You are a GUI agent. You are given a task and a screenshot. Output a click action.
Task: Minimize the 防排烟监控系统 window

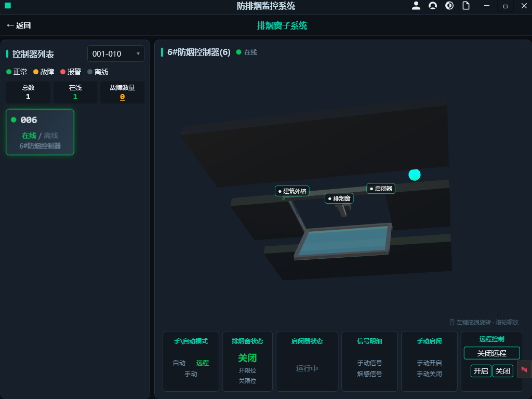(x=487, y=6)
